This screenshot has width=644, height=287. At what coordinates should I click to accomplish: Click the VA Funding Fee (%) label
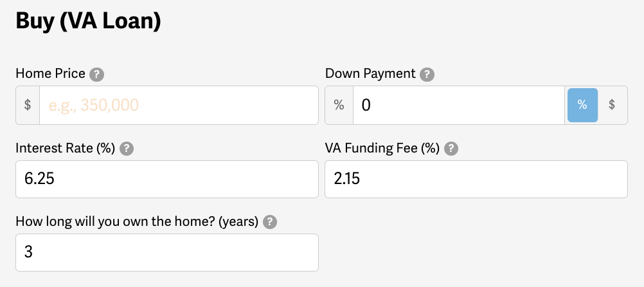tap(382, 148)
